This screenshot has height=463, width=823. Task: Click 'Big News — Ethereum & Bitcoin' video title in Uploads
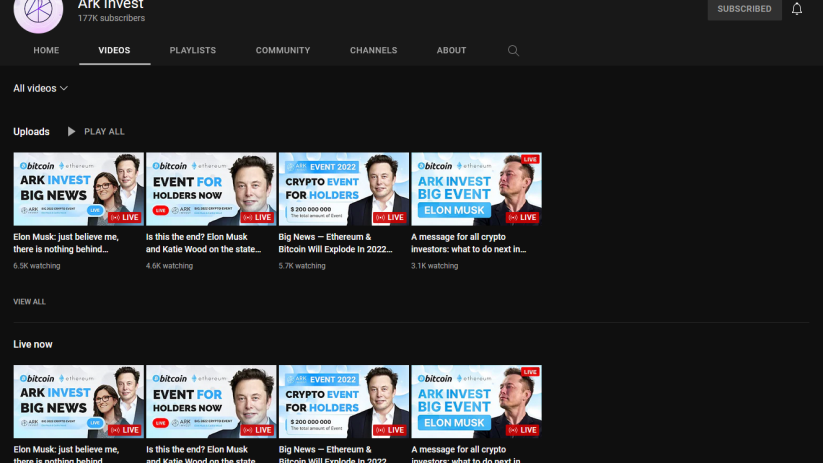click(338, 243)
